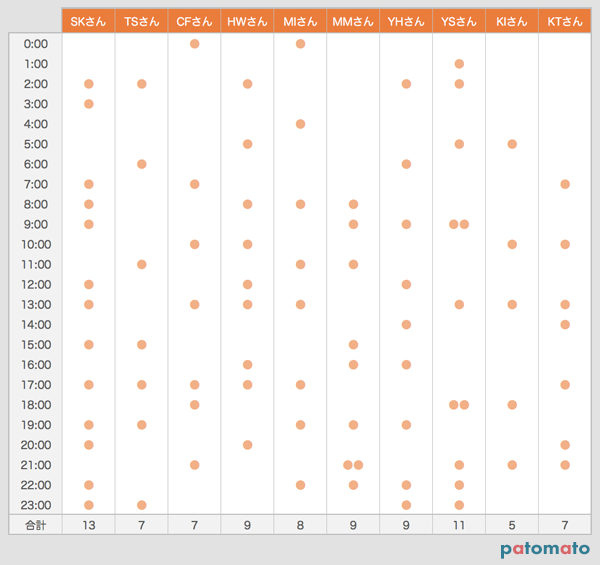
Task: Click the 11:00 time row label
Action: [x=36, y=264]
